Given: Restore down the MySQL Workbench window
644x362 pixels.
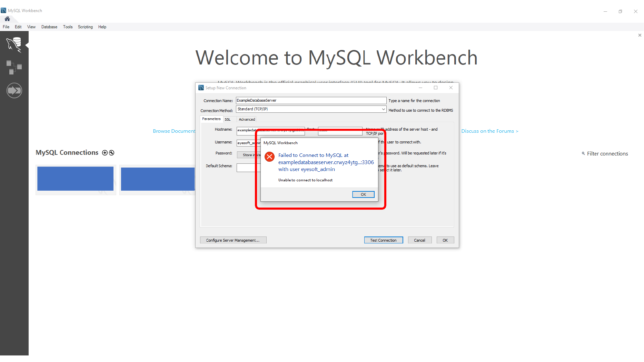Looking at the screenshot, I should point(620,11).
